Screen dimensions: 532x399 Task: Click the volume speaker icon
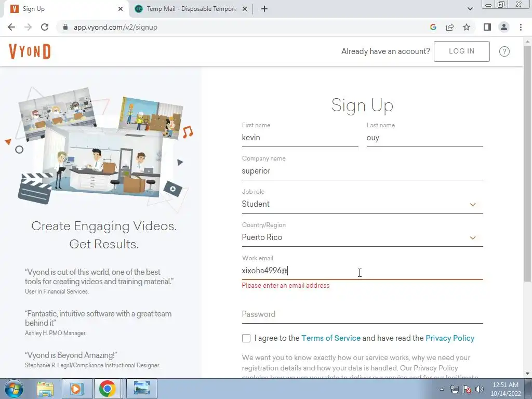point(480,389)
